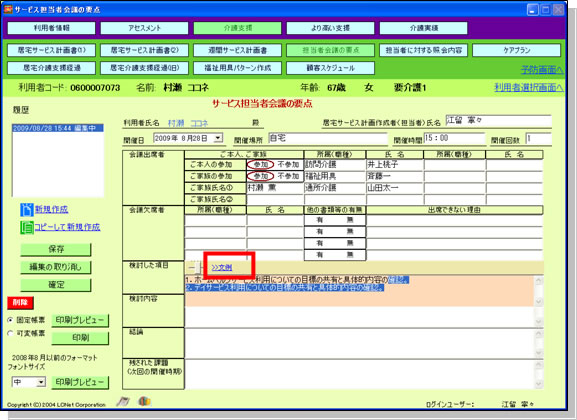
Task: Click 印刷プレビュー beside the font size dropdown
Action: coord(80,382)
